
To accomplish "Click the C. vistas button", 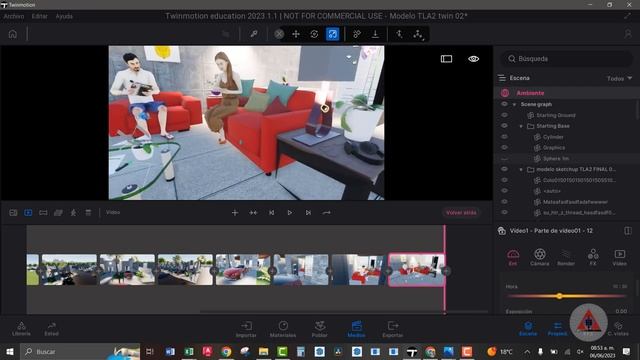I will click(x=618, y=329).
